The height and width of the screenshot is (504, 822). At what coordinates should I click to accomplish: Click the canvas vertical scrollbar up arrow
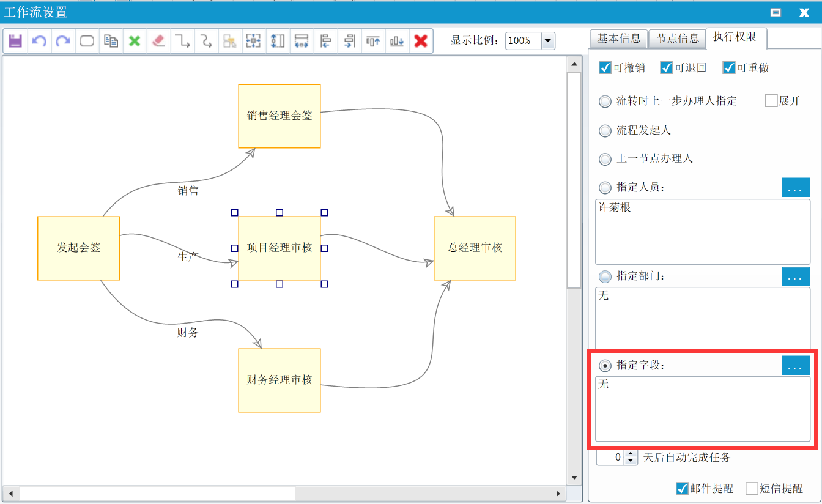point(574,64)
